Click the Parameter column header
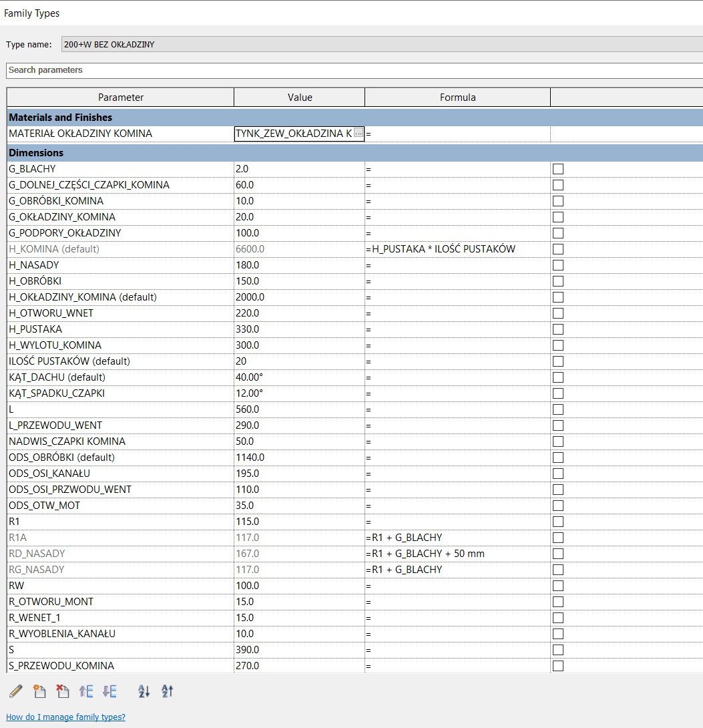 pos(121,98)
